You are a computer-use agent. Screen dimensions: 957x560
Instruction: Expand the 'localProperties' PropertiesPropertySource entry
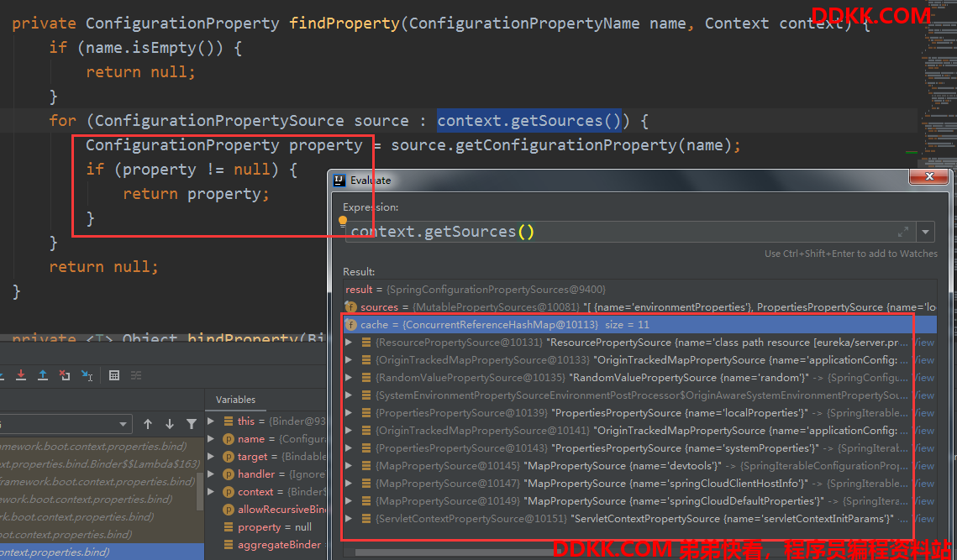click(350, 413)
